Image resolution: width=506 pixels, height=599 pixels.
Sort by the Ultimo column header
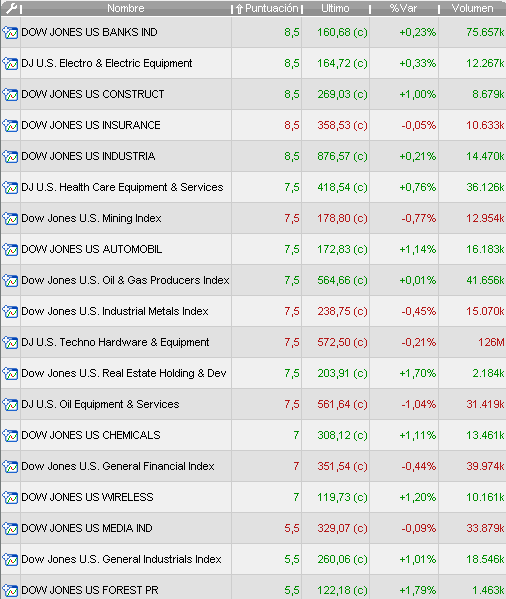tap(335, 8)
